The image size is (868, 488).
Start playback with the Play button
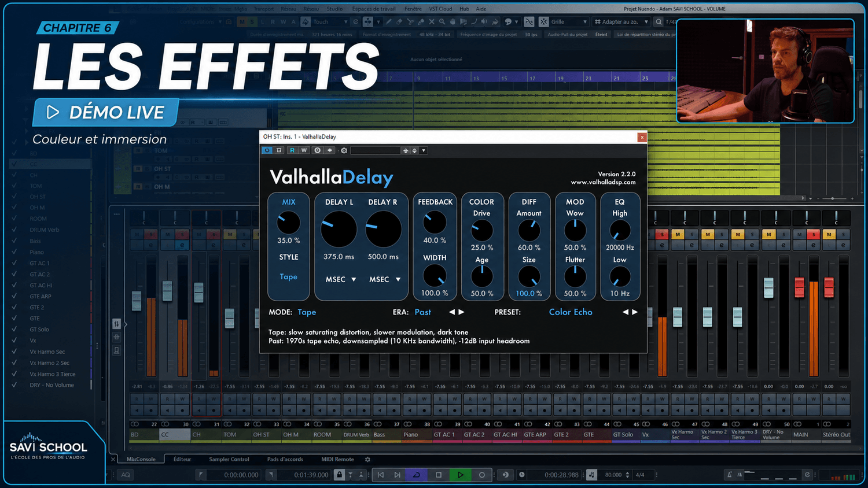460,475
